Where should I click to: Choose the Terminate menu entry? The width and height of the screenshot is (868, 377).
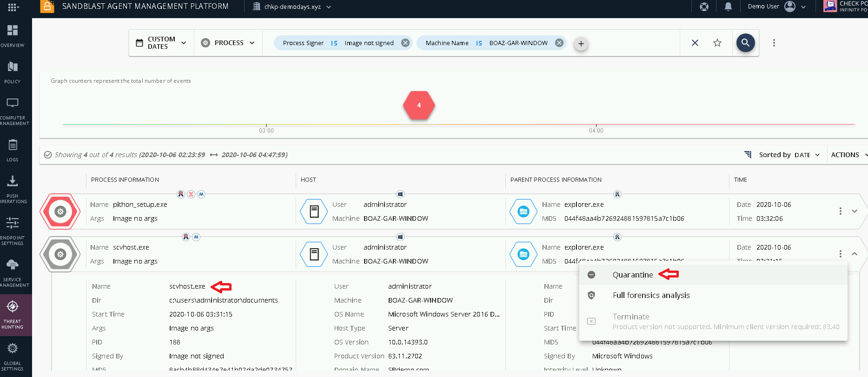(713, 321)
